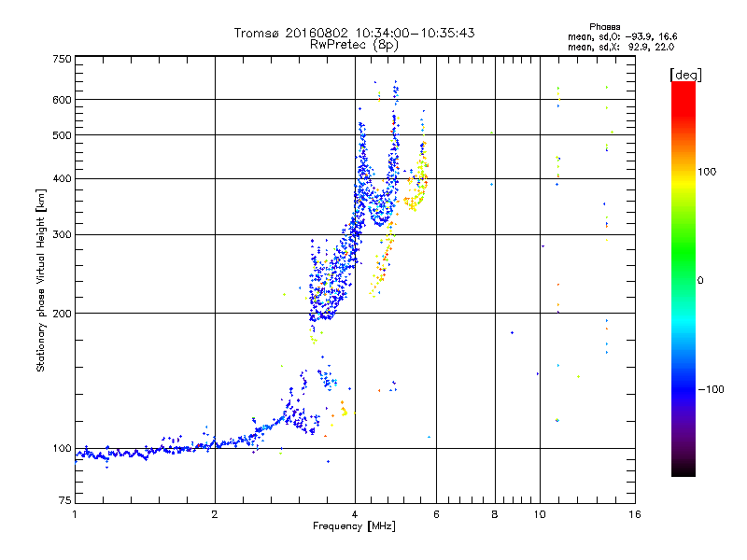Click the "10" frequency axis label

pyautogui.click(x=540, y=514)
